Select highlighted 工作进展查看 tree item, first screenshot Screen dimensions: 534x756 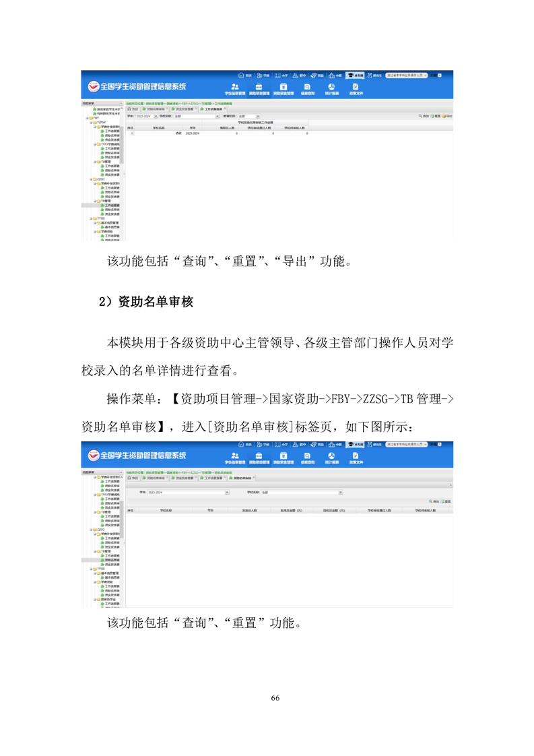click(110, 206)
